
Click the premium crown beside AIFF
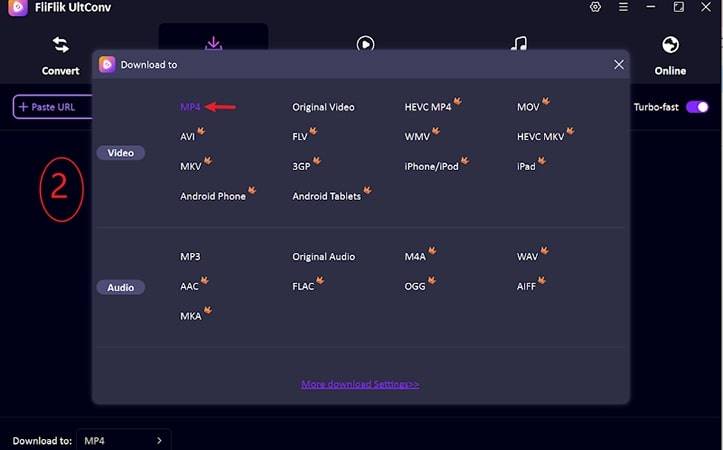[542, 280]
